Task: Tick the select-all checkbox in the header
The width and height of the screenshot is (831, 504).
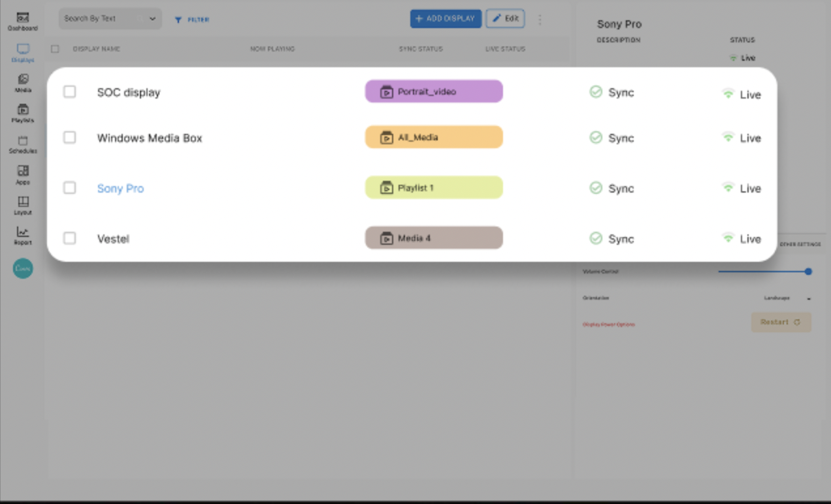Action: (55, 48)
